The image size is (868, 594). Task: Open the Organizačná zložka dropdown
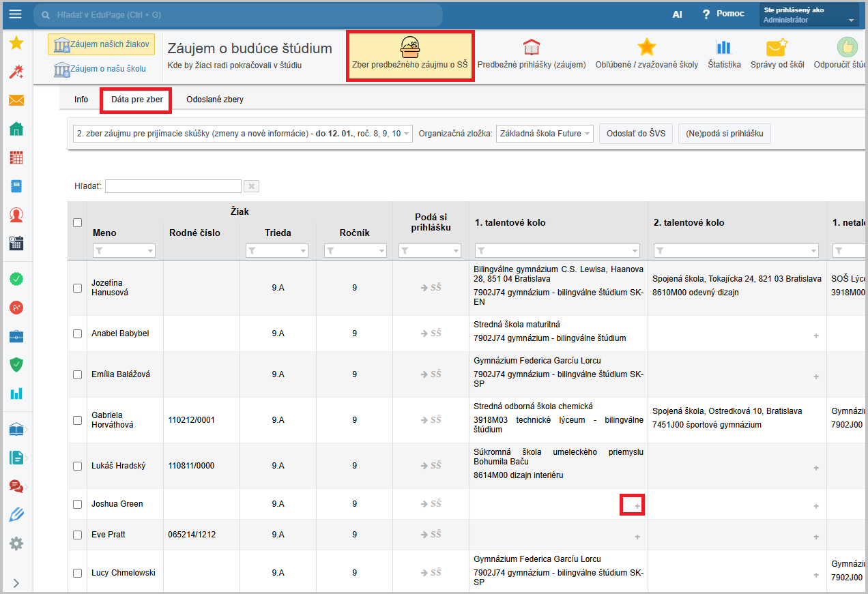coord(545,134)
